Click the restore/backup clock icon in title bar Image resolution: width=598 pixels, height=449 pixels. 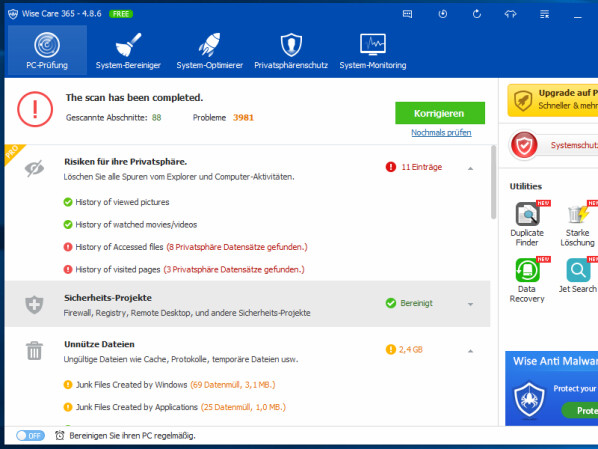442,14
